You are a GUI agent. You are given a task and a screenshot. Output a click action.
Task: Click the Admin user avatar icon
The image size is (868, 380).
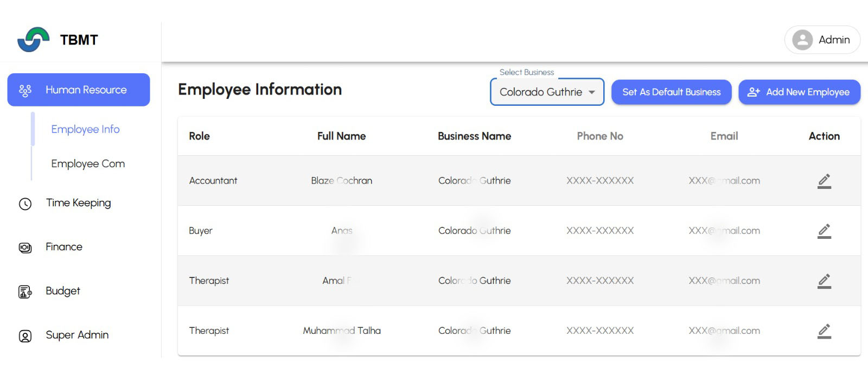[802, 40]
